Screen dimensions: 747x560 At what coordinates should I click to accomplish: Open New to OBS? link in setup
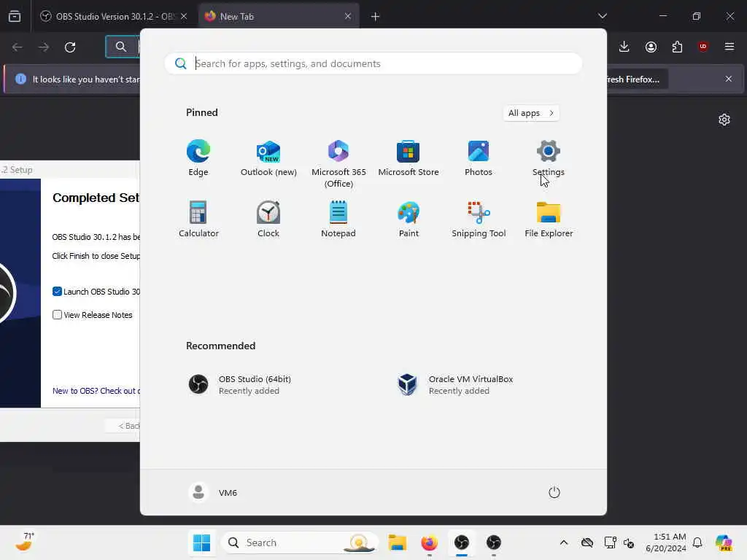[x=96, y=391]
